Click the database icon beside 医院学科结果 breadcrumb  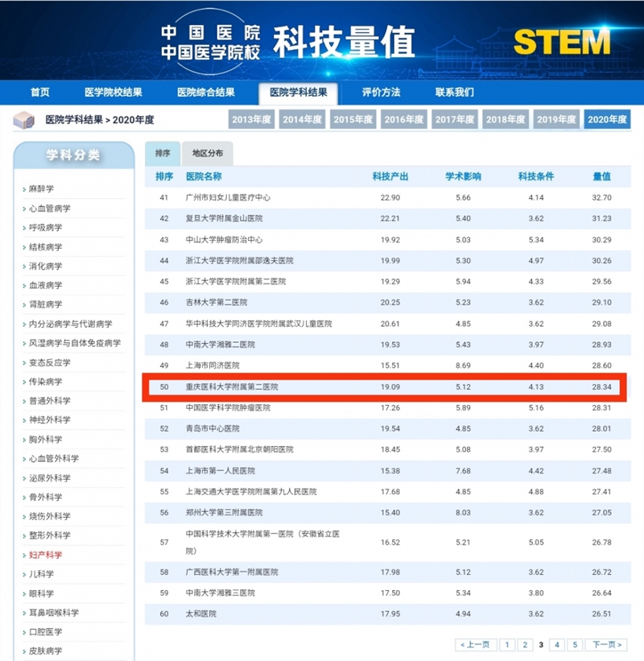(23, 120)
